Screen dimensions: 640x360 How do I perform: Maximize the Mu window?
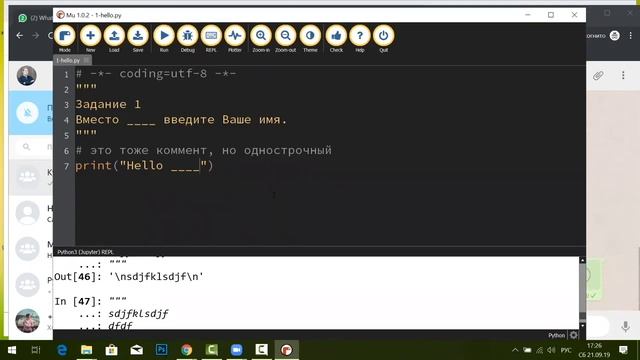tap(551, 15)
